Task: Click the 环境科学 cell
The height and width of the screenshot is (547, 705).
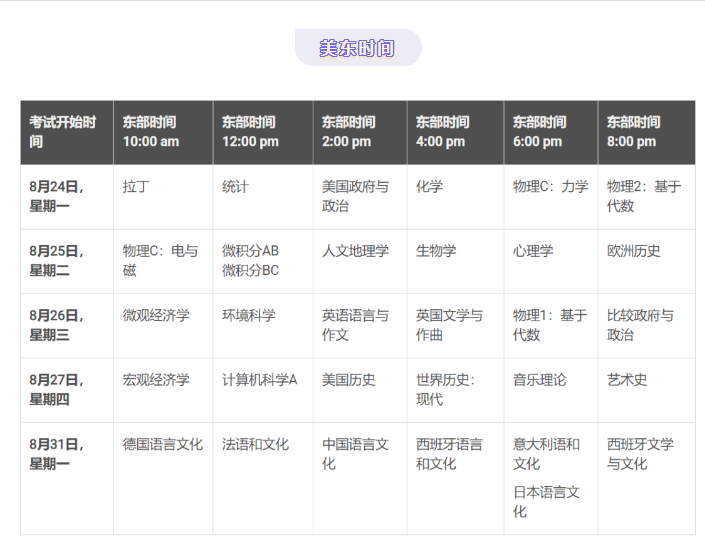Action: [x=249, y=315]
